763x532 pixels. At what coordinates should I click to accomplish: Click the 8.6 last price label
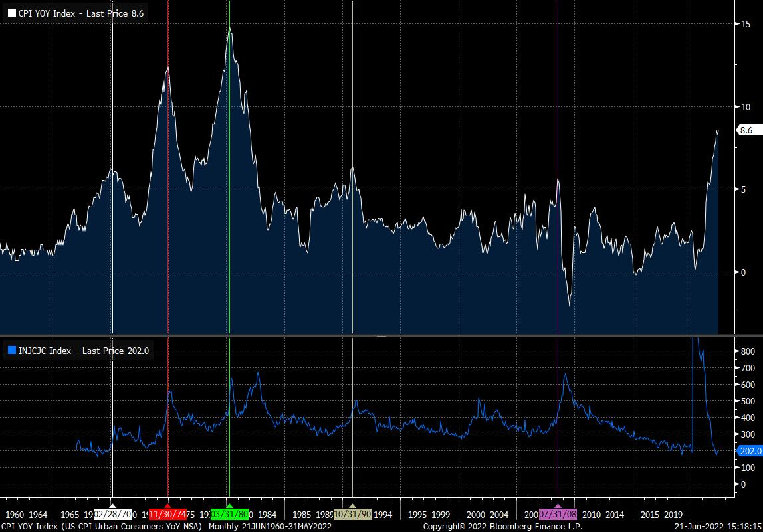(749, 130)
